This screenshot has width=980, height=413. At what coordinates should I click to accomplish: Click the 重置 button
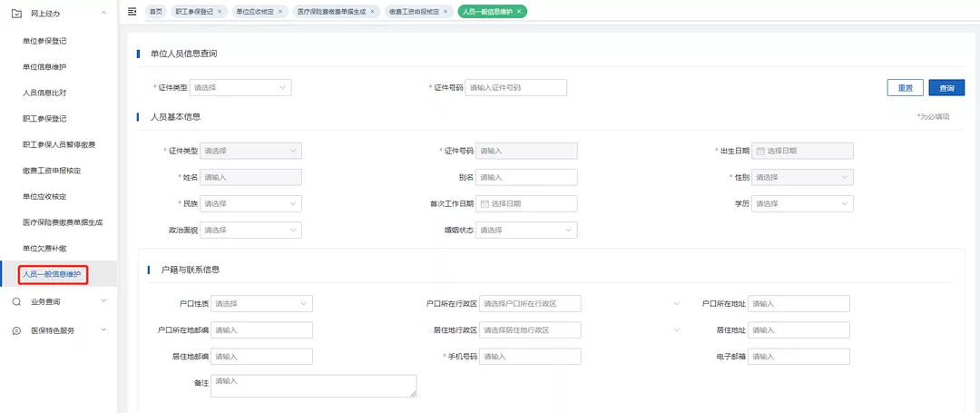[905, 88]
